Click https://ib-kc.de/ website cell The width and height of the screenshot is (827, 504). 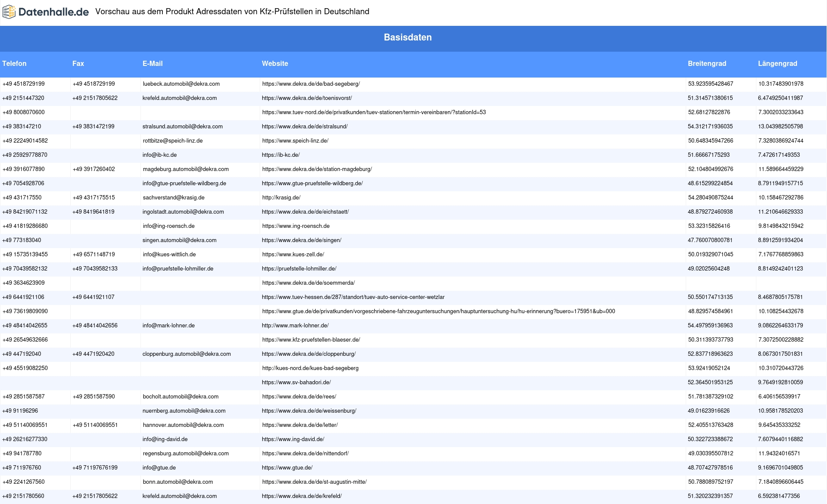[x=281, y=155]
